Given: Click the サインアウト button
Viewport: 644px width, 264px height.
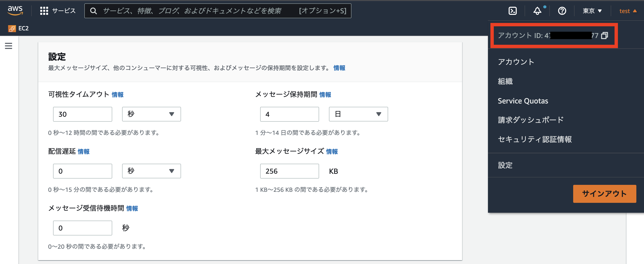Looking at the screenshot, I should pyautogui.click(x=604, y=194).
